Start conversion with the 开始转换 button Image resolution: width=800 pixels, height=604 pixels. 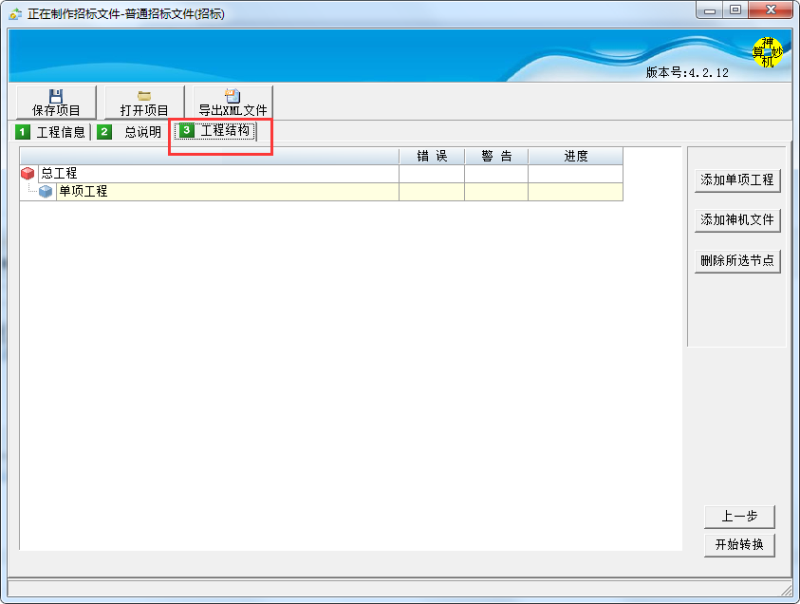coord(738,545)
